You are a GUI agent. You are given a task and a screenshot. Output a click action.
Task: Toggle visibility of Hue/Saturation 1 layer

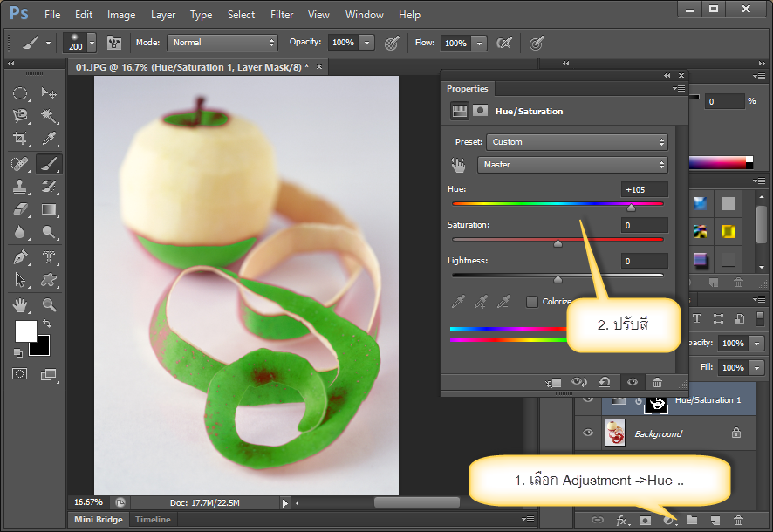[x=588, y=399]
